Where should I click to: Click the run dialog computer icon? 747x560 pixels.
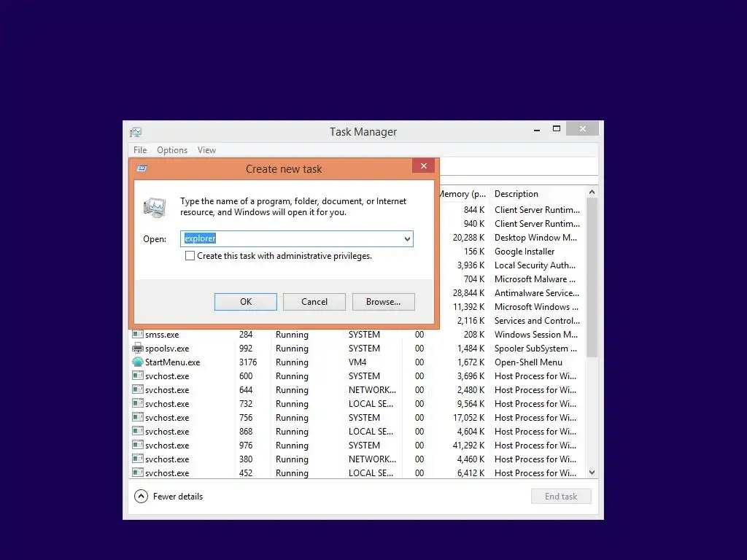(x=155, y=208)
